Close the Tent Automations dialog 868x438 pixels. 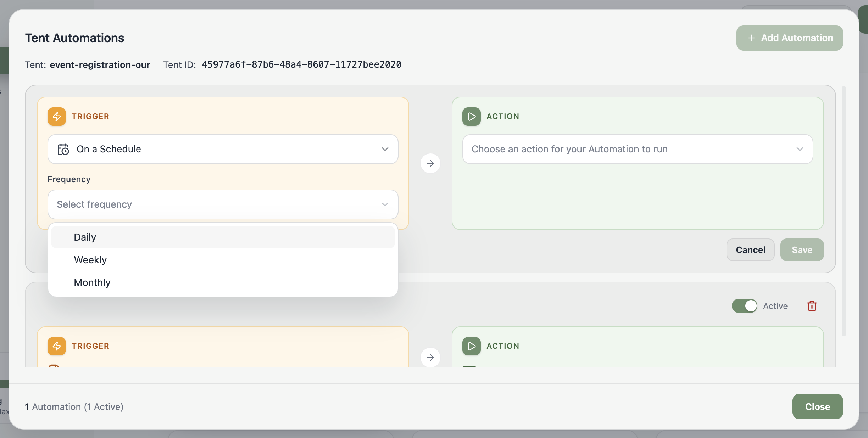(x=818, y=406)
